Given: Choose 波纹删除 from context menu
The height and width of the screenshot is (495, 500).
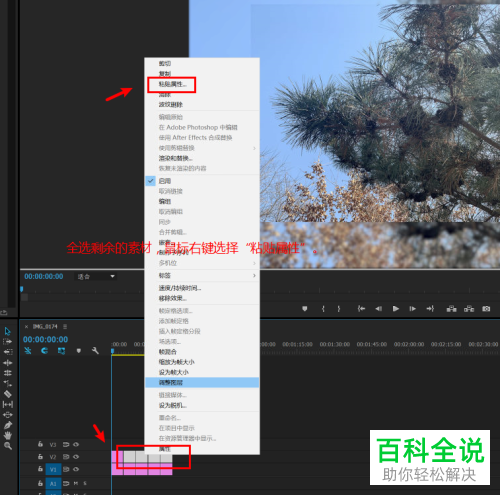Looking at the screenshot, I should point(170,105).
